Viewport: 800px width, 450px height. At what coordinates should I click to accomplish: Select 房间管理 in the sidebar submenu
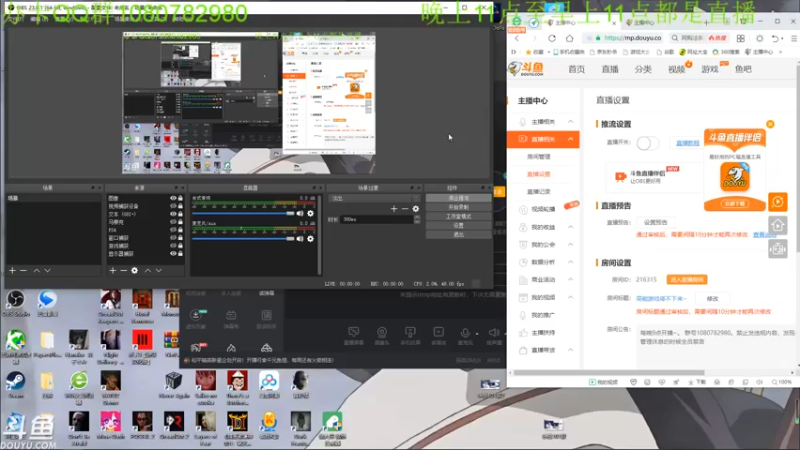[538, 157]
